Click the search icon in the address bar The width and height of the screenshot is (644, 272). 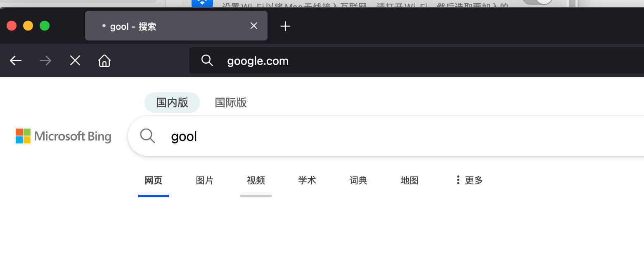[x=207, y=60]
